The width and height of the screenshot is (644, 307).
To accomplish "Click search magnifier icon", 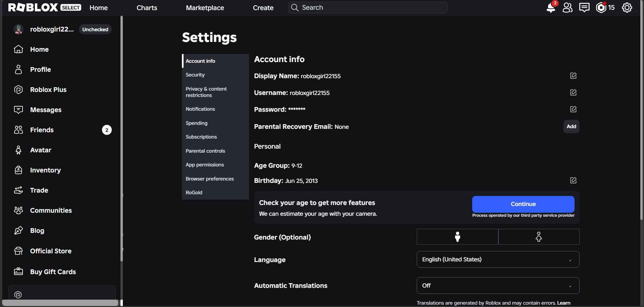I will point(295,7).
